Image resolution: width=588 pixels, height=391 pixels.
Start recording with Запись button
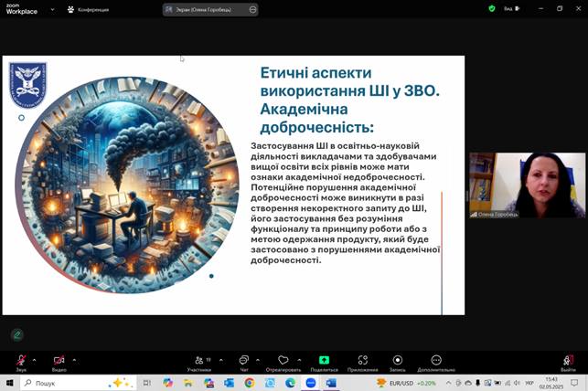click(397, 361)
